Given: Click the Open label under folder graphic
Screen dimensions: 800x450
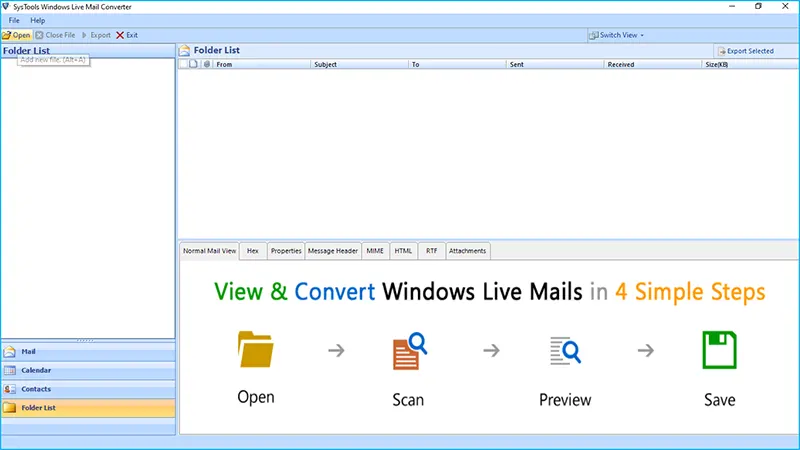Looking at the screenshot, I should click(x=256, y=397).
